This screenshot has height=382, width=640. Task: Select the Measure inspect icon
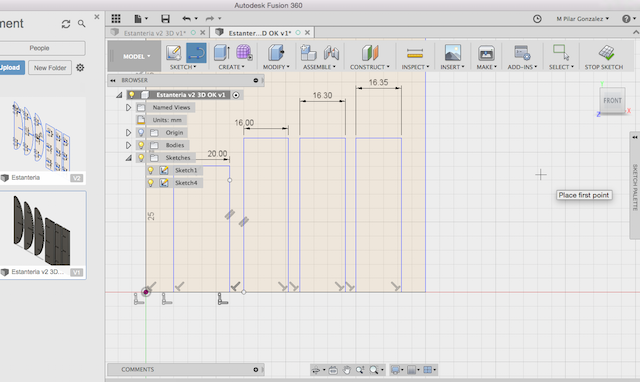pos(415,53)
